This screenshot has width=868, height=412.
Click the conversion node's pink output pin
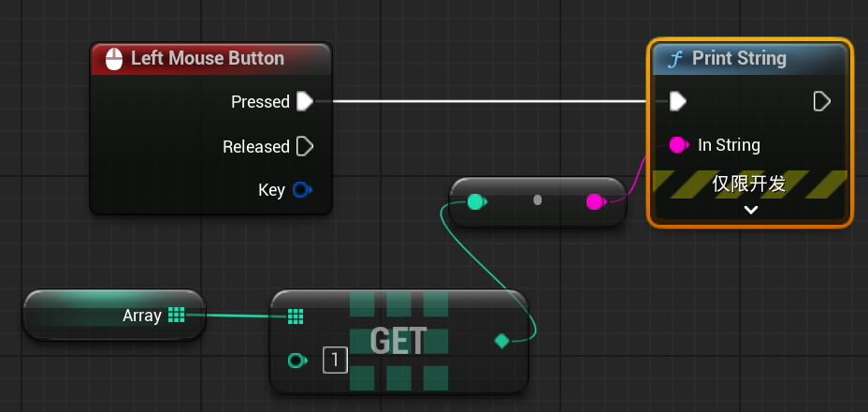(x=595, y=201)
